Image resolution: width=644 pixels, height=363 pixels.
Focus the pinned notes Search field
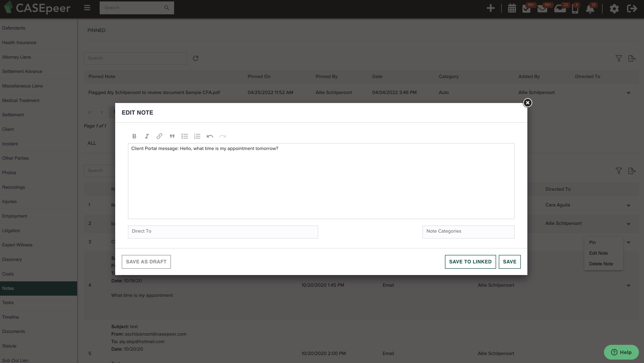(x=135, y=58)
